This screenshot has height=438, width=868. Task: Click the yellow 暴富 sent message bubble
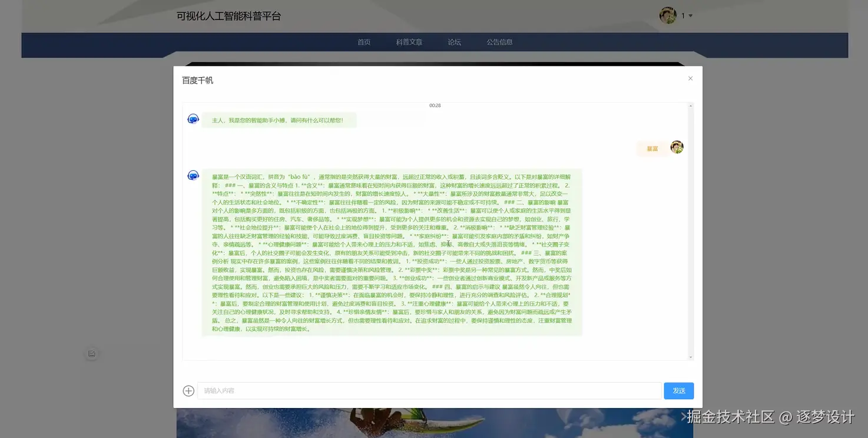coord(651,148)
